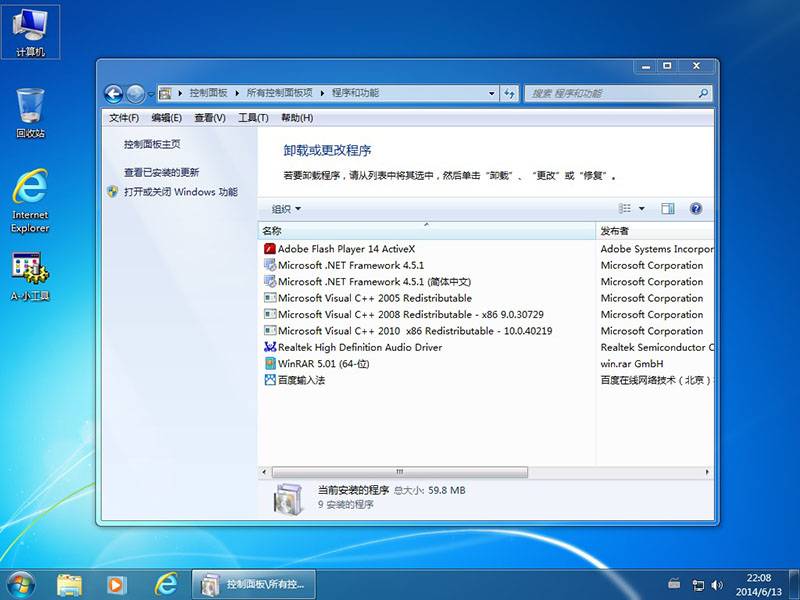This screenshot has width=800, height=600.
Task: Expand the view options dropdown arrow
Action: (x=642, y=209)
